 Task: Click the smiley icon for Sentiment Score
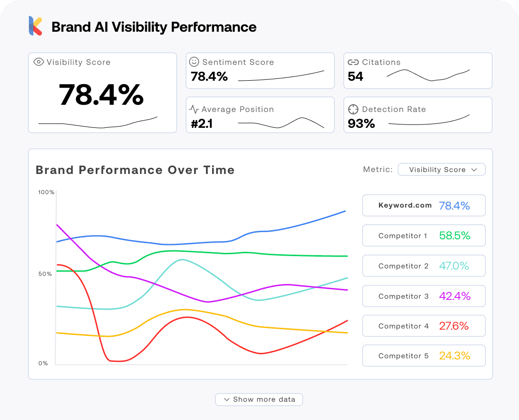click(x=194, y=62)
